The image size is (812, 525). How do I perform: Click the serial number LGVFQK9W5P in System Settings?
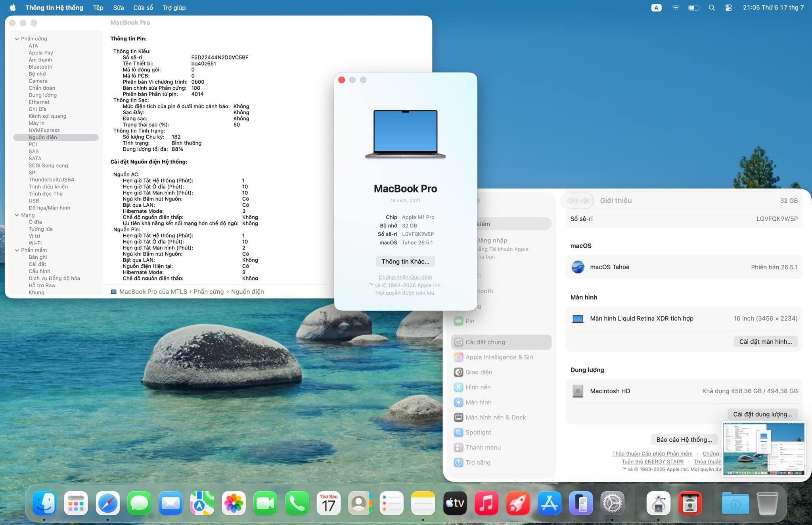[x=777, y=219]
